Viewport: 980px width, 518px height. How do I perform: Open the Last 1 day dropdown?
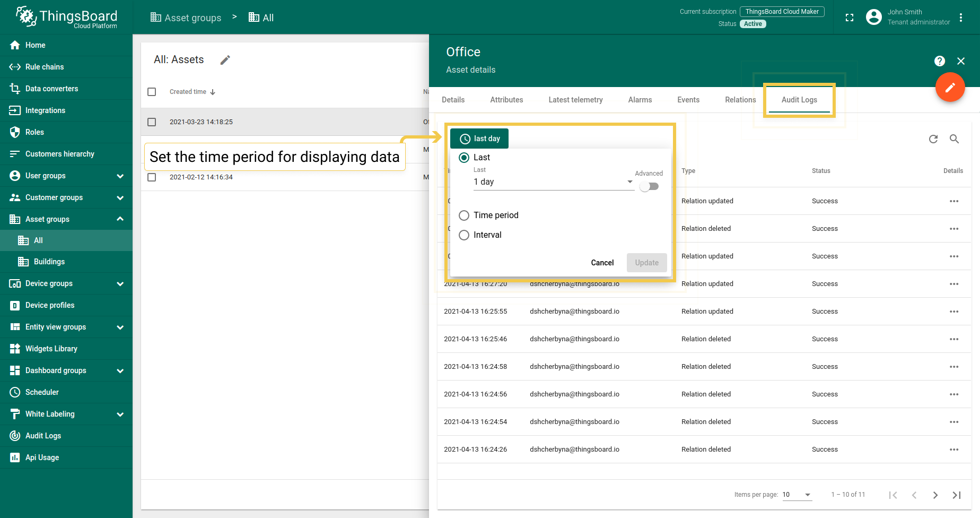pos(554,182)
